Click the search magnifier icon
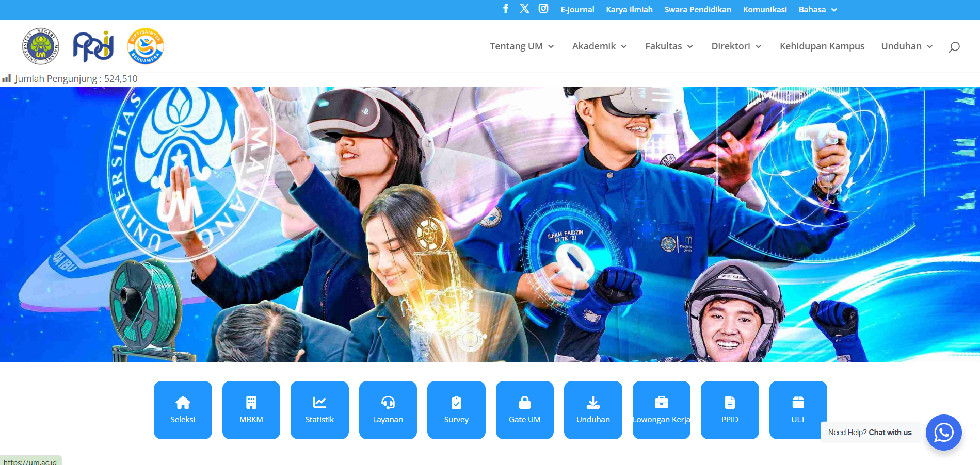The image size is (980, 465). click(x=954, y=47)
